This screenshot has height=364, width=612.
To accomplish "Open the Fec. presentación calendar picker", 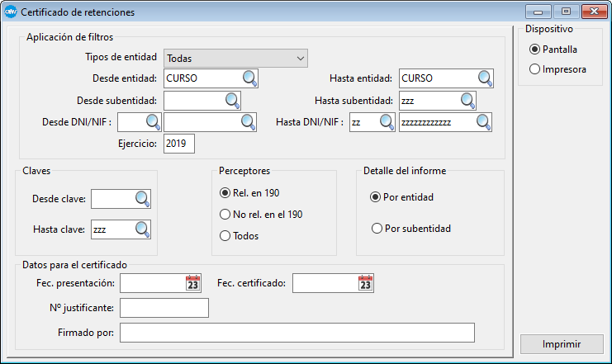I will click(x=193, y=283).
